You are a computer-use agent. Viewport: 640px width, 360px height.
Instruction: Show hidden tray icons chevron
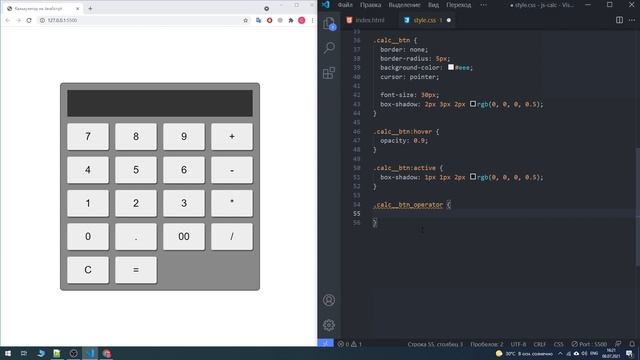click(560, 353)
